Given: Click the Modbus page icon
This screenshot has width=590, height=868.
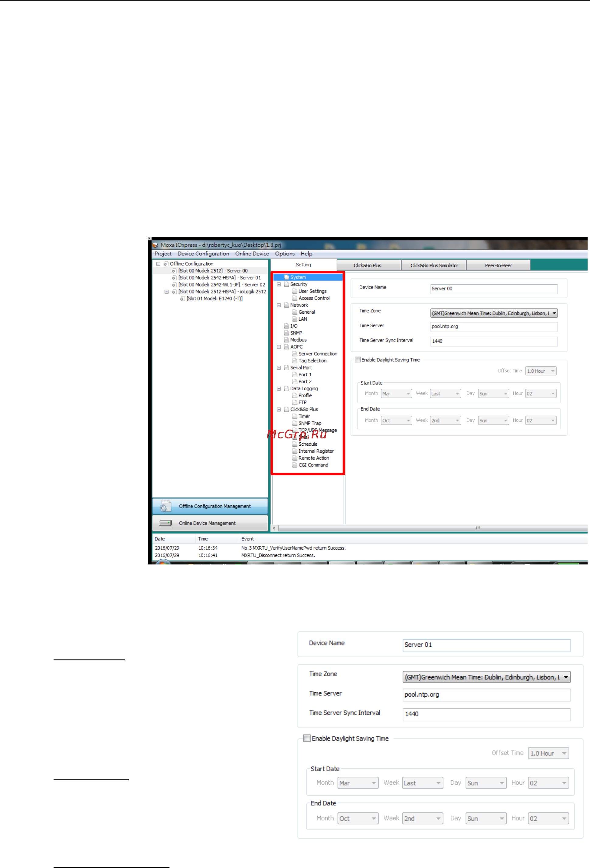Looking at the screenshot, I should pos(287,340).
